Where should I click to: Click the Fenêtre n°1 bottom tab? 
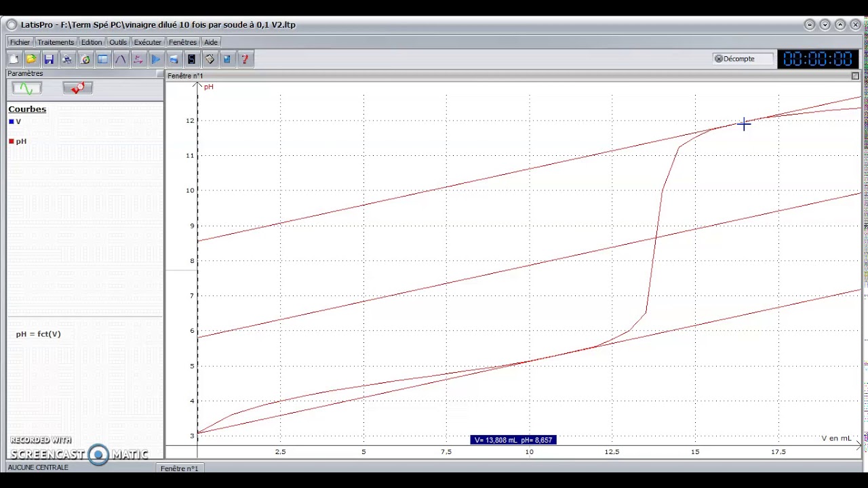180,468
